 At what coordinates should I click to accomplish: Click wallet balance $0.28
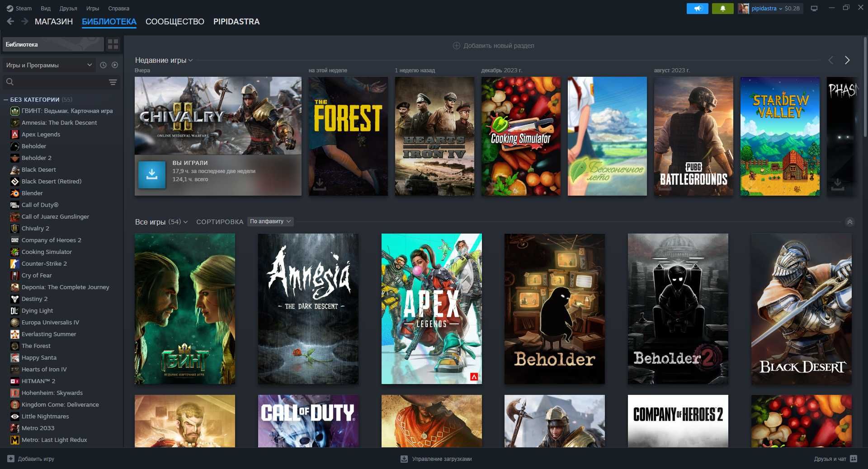click(x=792, y=8)
